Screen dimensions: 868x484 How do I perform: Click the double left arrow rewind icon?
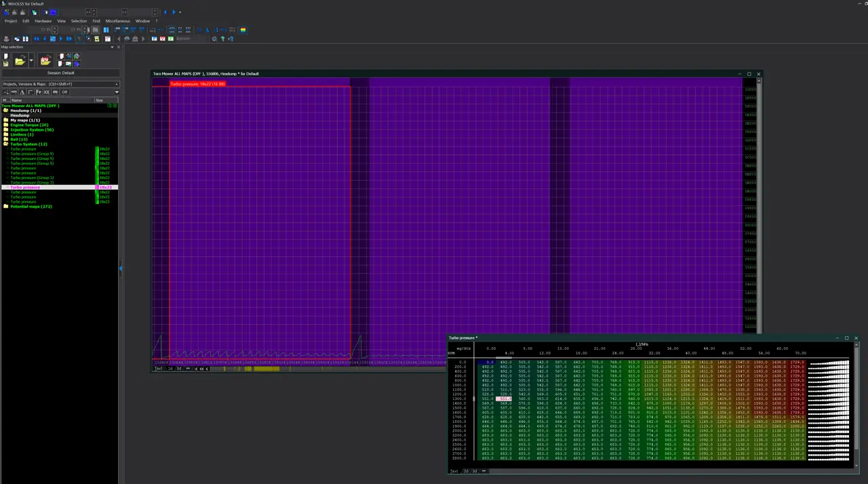pyautogui.click(x=37, y=39)
